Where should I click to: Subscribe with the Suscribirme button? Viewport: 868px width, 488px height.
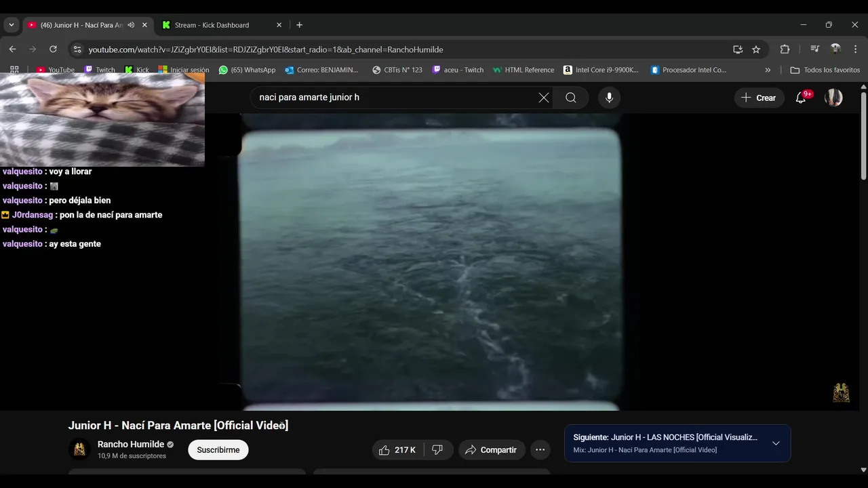218,450
